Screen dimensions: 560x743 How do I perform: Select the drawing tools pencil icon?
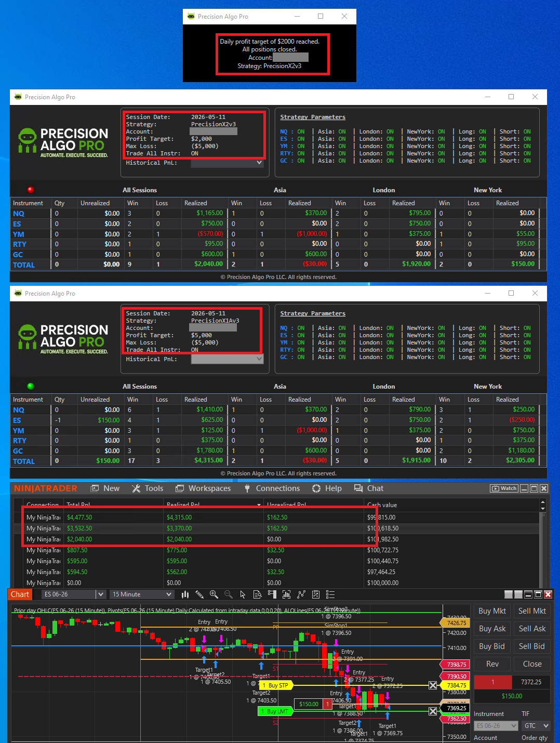pyautogui.click(x=199, y=594)
